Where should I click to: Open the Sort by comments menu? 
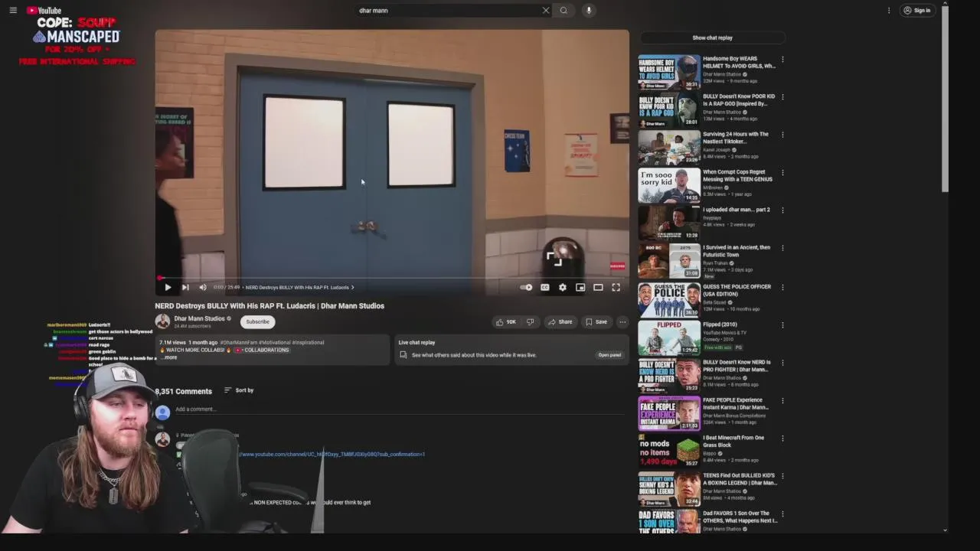(x=239, y=390)
